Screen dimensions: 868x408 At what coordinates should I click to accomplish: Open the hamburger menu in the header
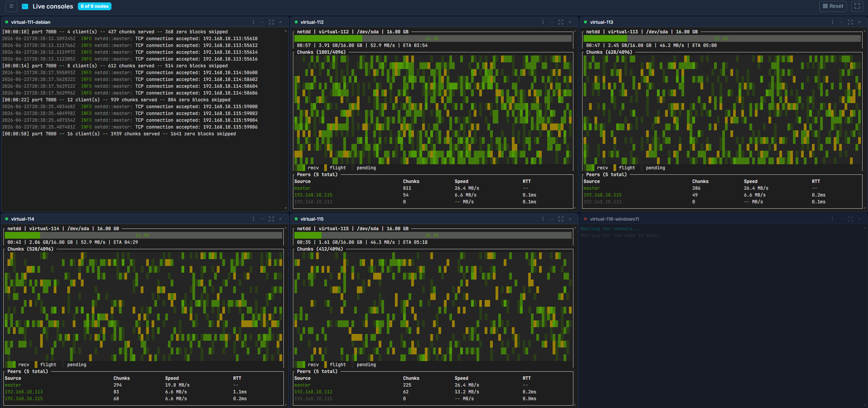11,6
